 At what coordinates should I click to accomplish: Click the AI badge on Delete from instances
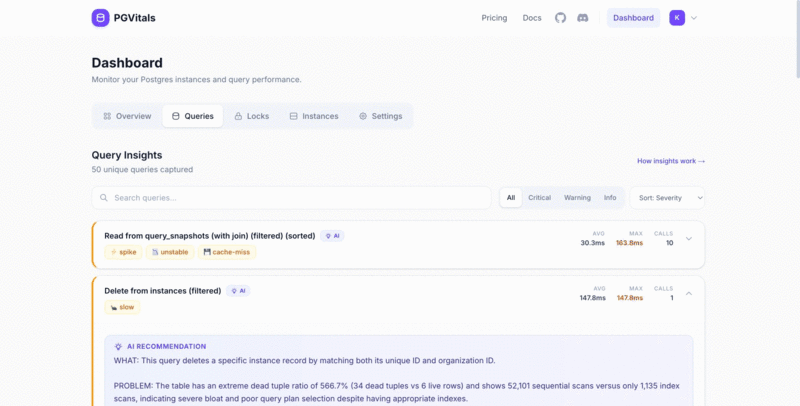[238, 291]
